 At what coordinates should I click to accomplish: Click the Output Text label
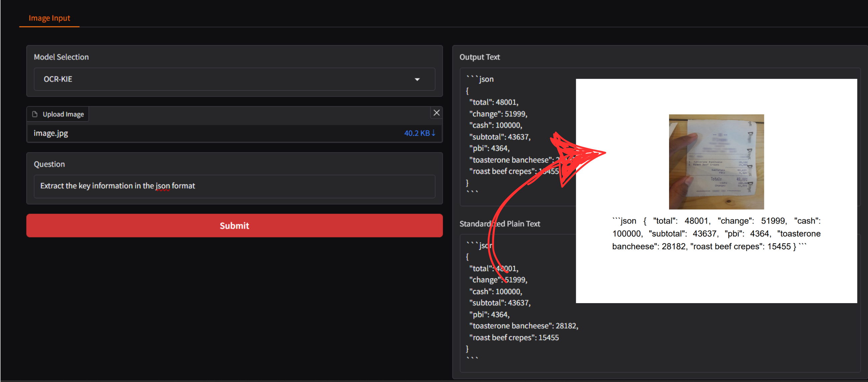[479, 57]
